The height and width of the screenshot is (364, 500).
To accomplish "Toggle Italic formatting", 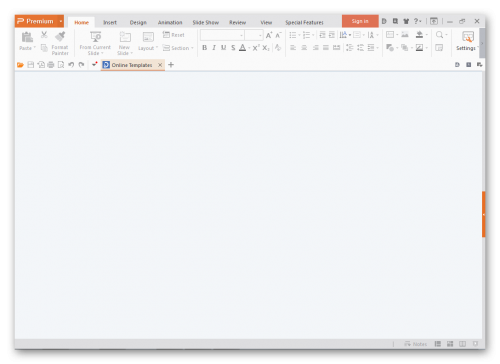I will coord(214,48).
